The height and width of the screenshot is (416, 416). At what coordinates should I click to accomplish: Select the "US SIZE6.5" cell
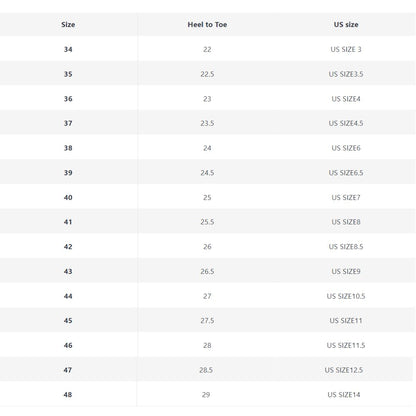tap(346, 173)
